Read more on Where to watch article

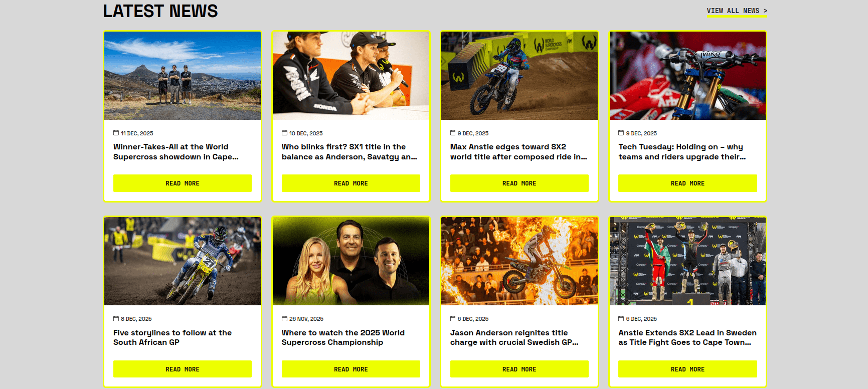(x=351, y=369)
